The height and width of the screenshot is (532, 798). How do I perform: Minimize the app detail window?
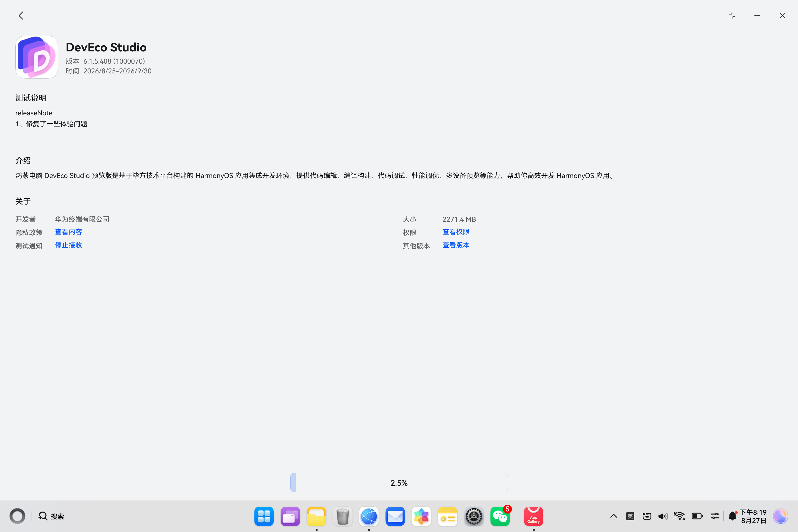[757, 16]
